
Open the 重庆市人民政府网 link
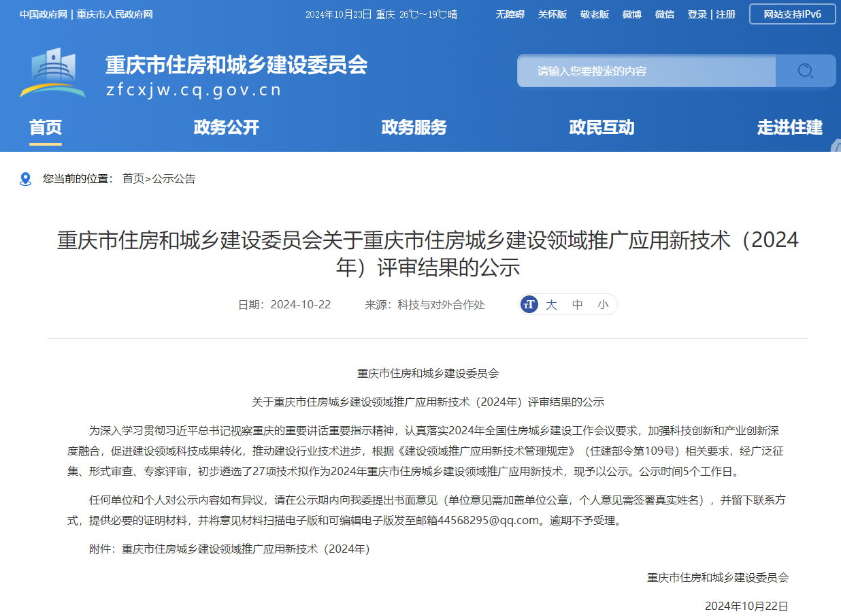click(114, 14)
